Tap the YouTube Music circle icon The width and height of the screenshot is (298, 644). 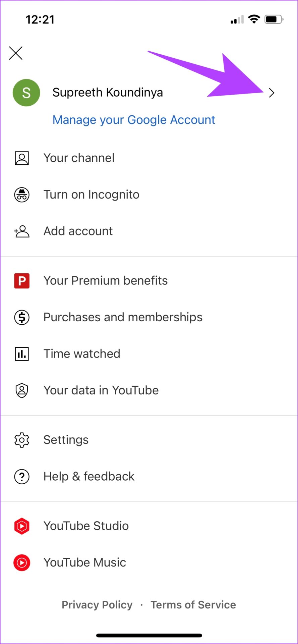22,562
